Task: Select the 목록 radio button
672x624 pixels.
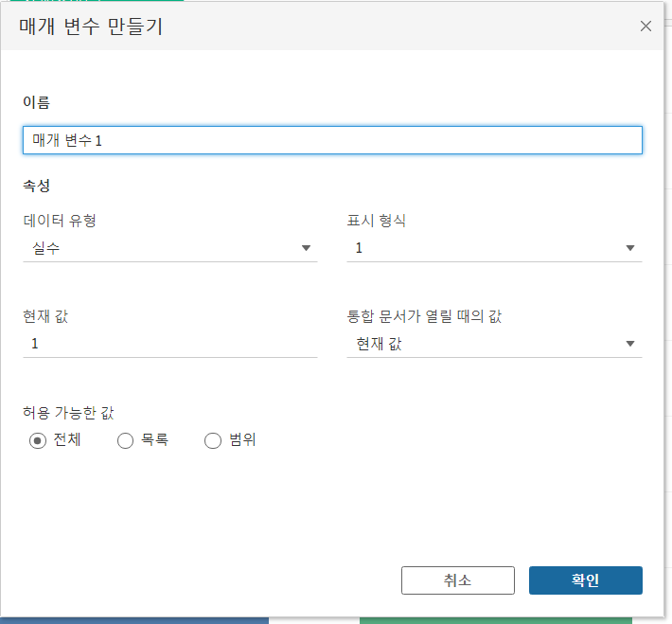Action: tap(125, 440)
